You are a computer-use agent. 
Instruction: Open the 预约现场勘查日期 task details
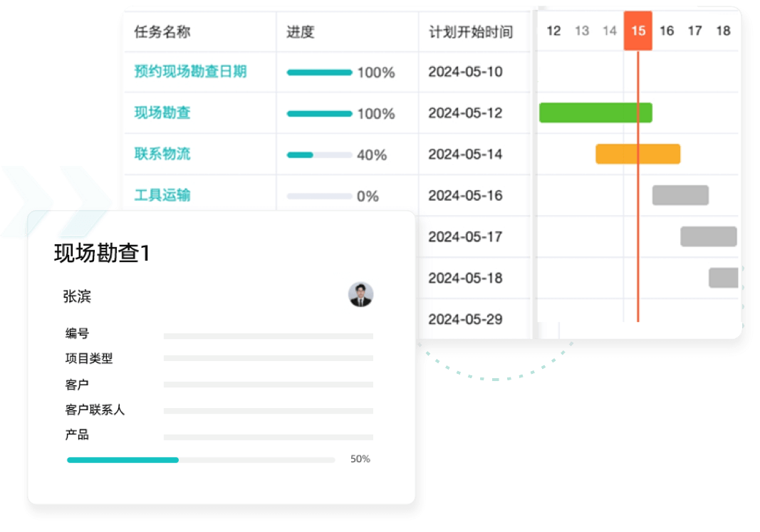click(179, 72)
